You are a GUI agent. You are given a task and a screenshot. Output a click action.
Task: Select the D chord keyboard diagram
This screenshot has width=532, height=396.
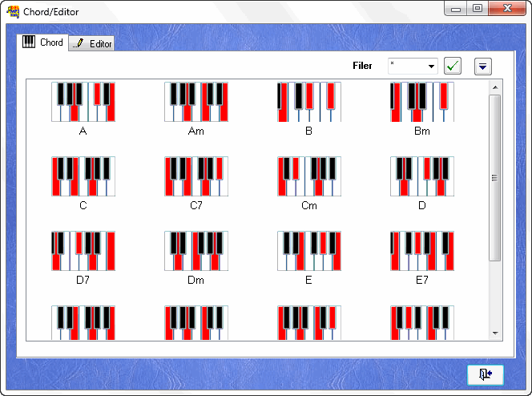click(422, 176)
